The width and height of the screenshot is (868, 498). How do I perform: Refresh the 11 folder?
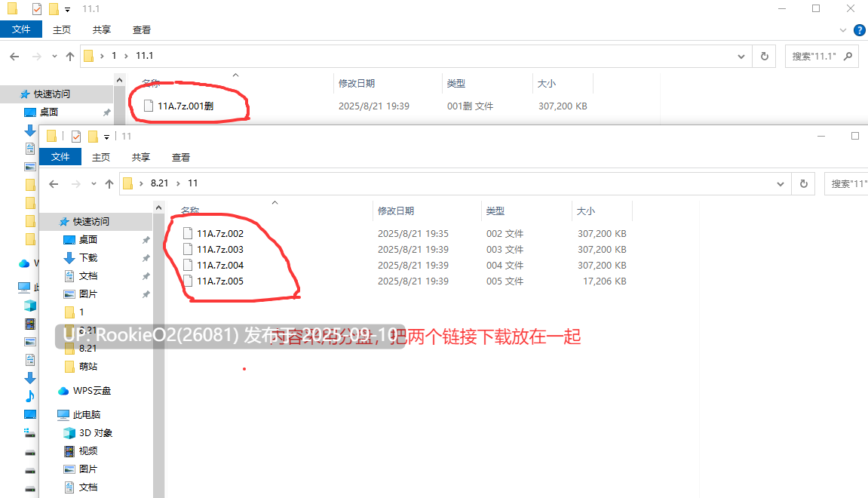point(804,184)
